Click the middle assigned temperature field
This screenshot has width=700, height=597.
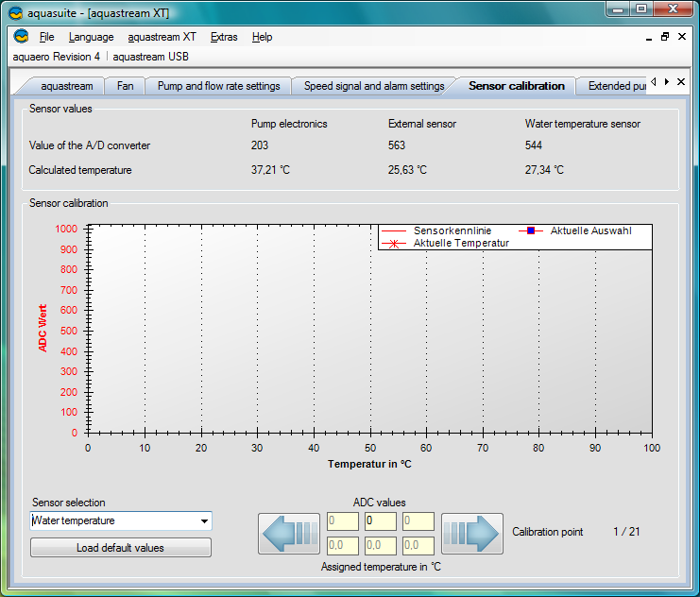[x=381, y=545]
